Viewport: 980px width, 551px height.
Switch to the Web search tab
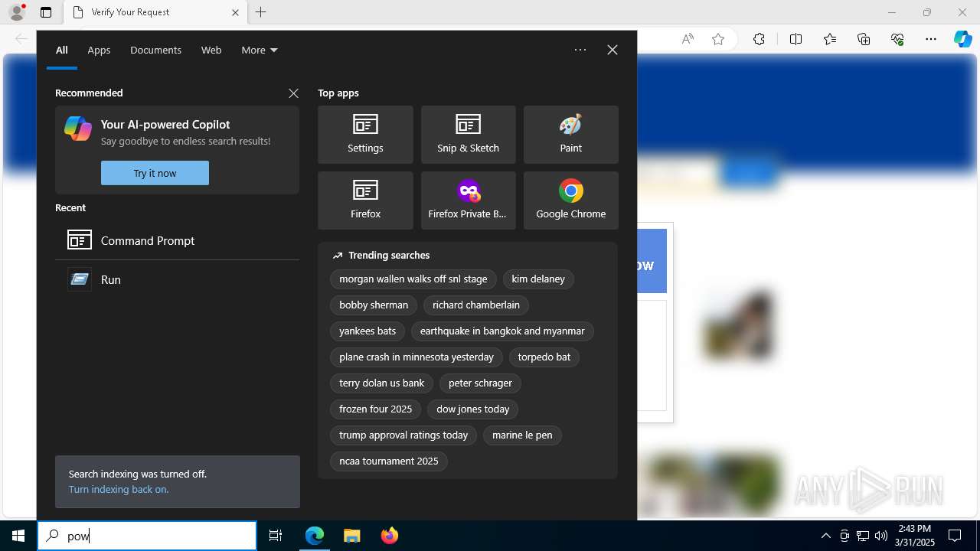211,50
